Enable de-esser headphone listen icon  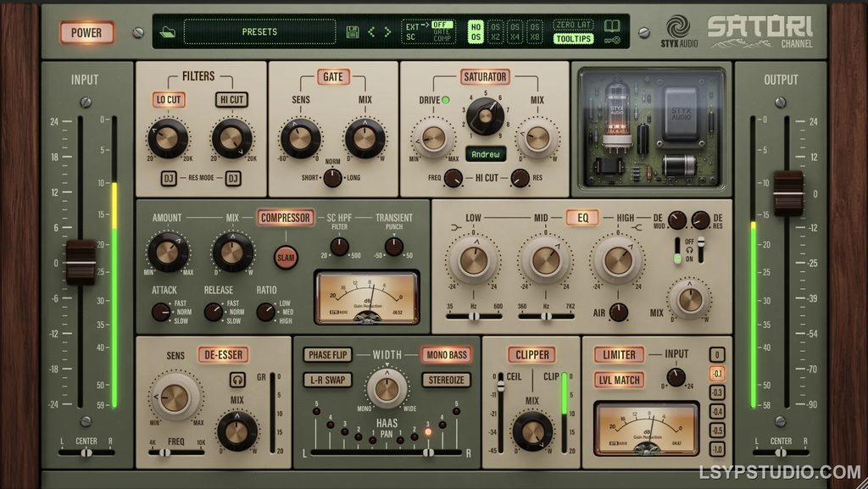point(237,380)
